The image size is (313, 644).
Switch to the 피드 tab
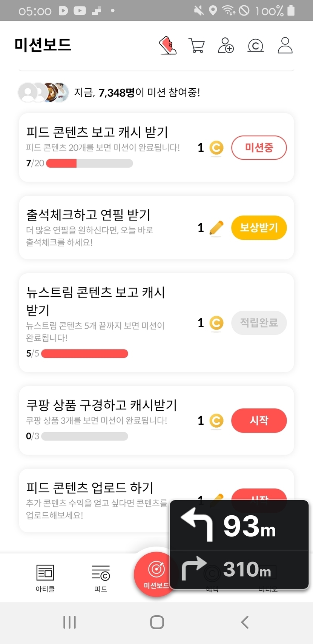point(101,578)
